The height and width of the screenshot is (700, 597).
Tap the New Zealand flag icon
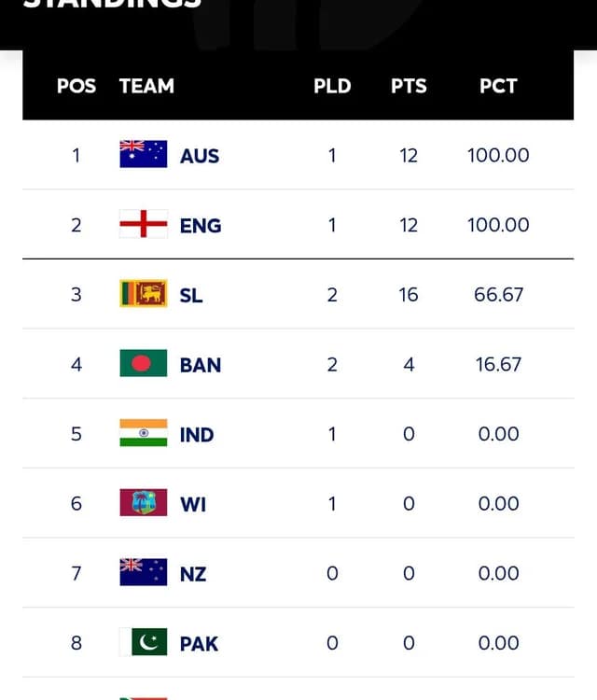point(143,572)
